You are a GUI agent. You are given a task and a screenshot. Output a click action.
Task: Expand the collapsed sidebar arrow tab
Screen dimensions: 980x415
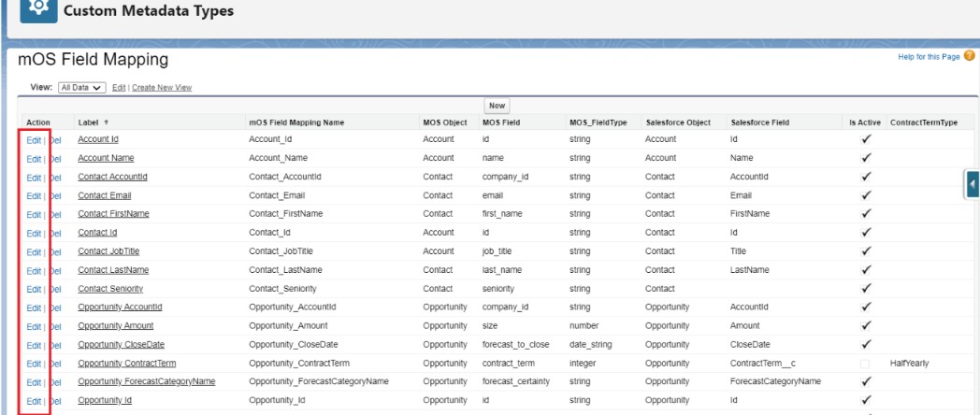tap(972, 184)
